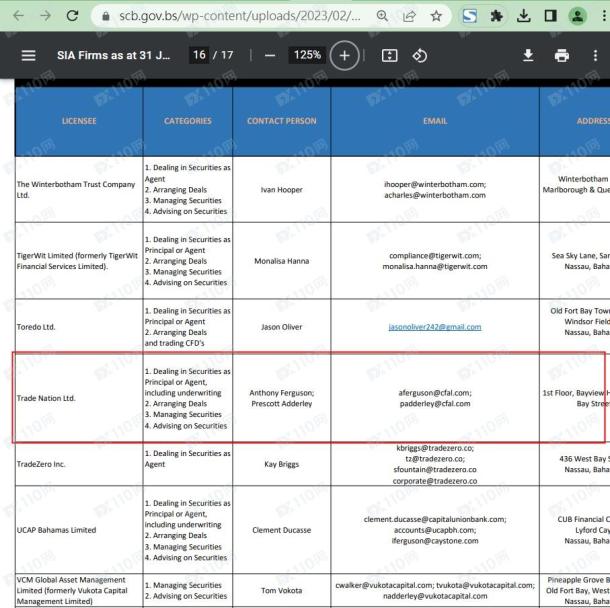Click the lock icon in address bar
This screenshot has width=610, height=608.
coord(106,16)
